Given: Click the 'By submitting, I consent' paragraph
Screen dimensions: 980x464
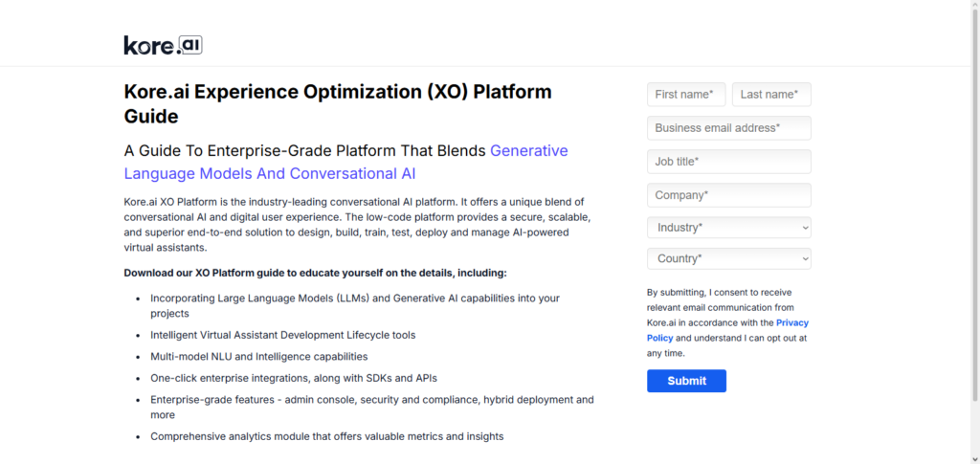Looking at the screenshot, I should [x=728, y=322].
